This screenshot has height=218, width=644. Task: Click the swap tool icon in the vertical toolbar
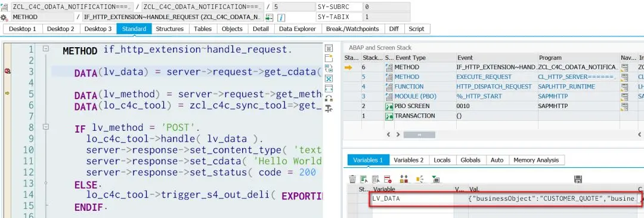[329, 68]
